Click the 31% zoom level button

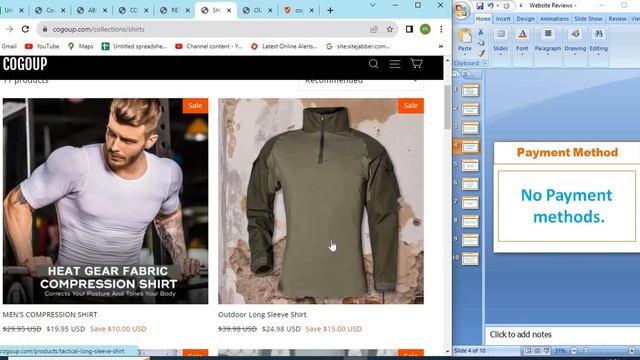click(560, 351)
